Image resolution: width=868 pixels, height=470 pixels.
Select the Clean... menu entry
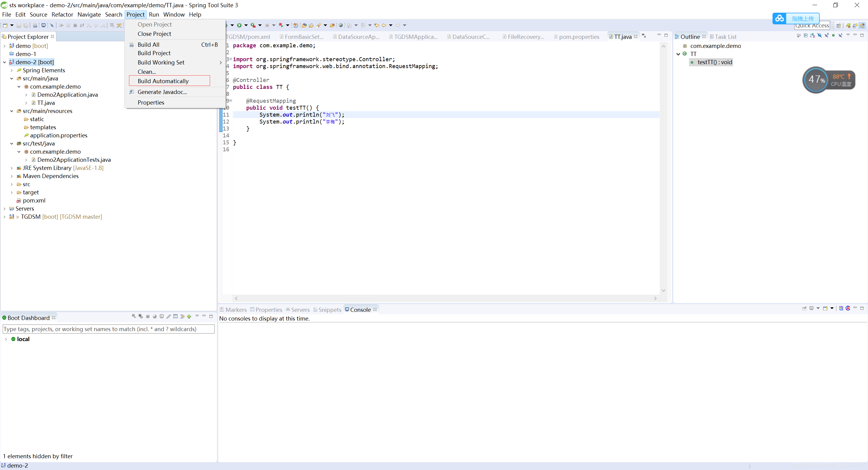[146, 72]
